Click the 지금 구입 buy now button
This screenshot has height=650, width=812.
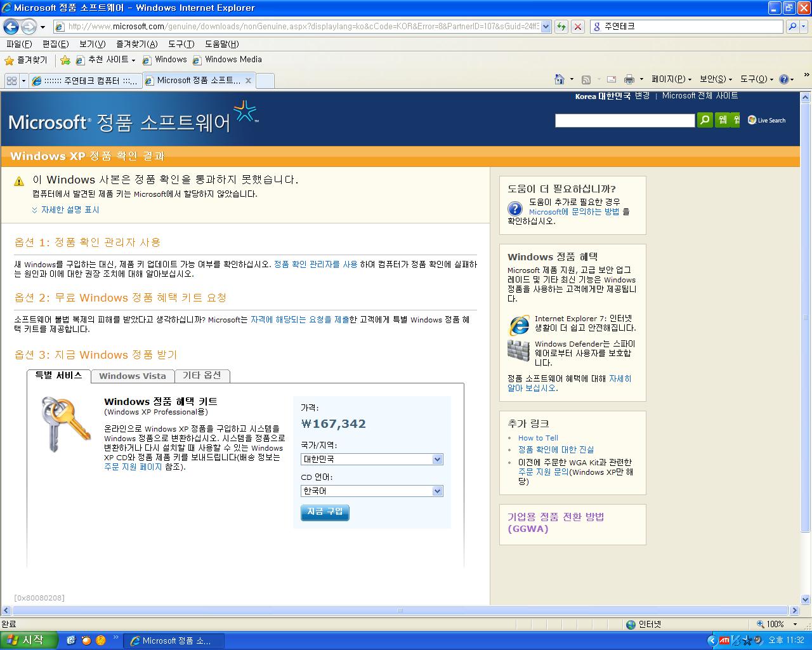pos(325,512)
